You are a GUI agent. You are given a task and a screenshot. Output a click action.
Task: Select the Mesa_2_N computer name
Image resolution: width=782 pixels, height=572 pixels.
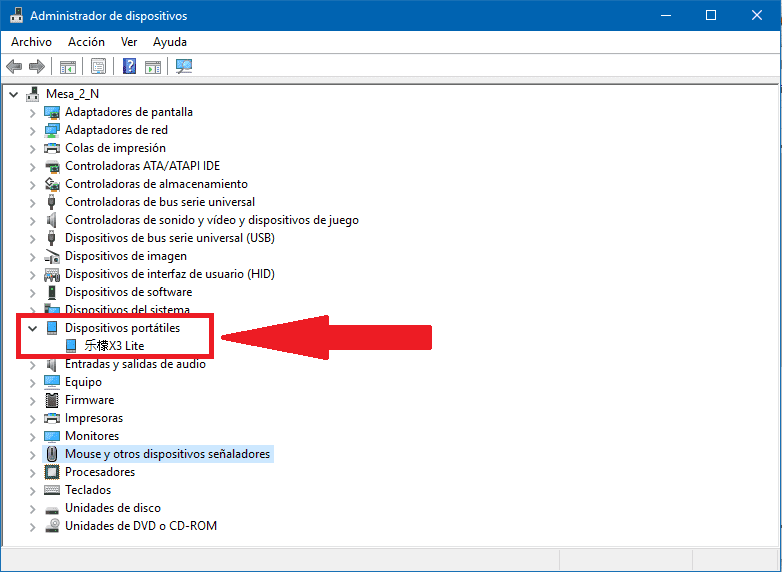pos(72,94)
